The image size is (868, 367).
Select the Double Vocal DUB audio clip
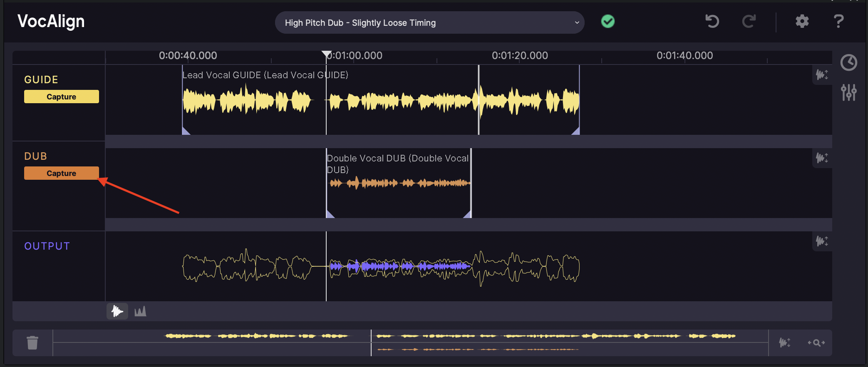(399, 183)
